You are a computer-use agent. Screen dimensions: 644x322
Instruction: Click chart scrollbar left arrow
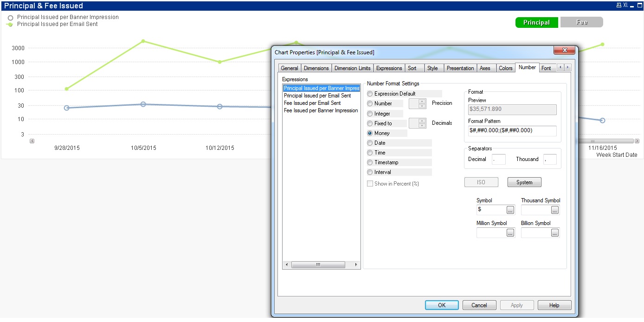tap(32, 141)
